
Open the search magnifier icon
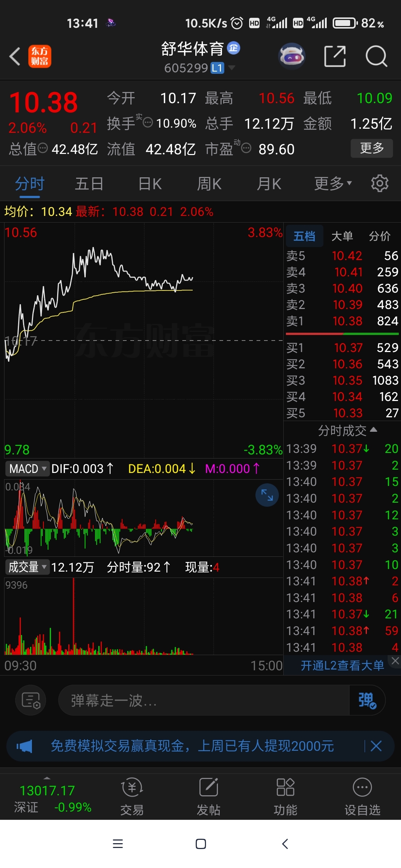376,56
